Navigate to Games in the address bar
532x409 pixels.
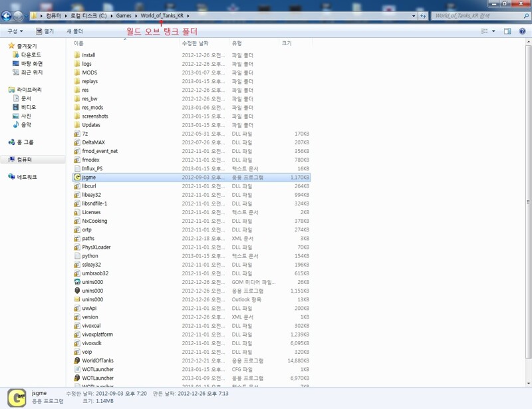[124, 15]
